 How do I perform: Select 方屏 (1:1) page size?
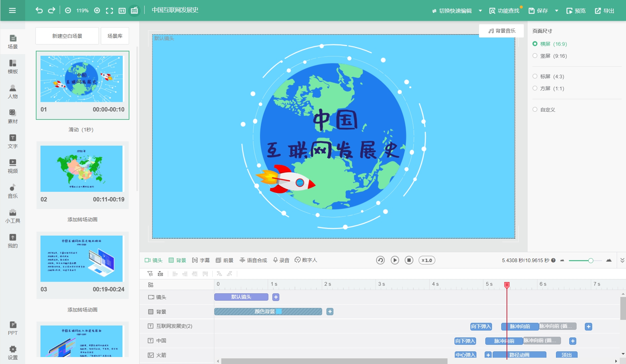click(548, 88)
